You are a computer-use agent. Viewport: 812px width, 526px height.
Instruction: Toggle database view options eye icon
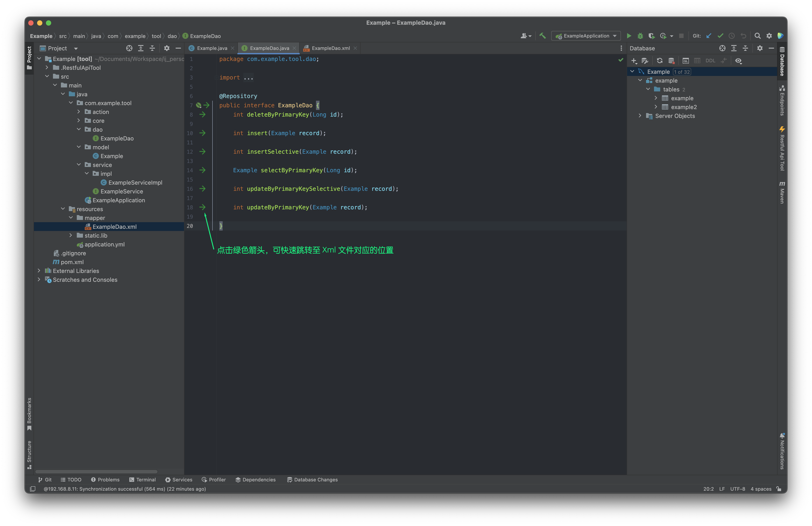point(738,61)
